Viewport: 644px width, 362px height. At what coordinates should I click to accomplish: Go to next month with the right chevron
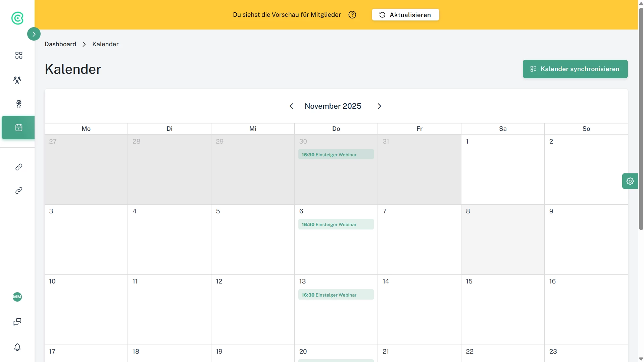380,106
